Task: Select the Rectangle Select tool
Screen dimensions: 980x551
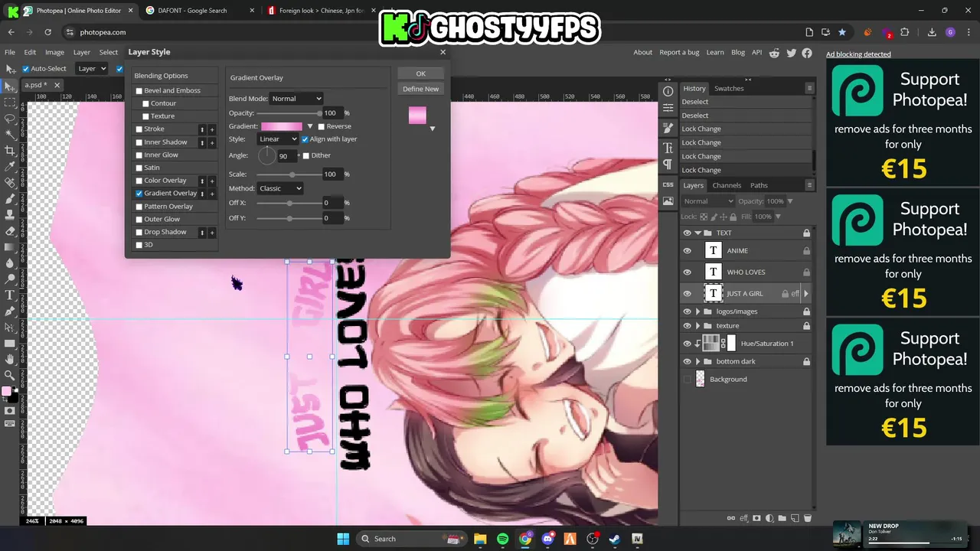Action: [x=10, y=102]
